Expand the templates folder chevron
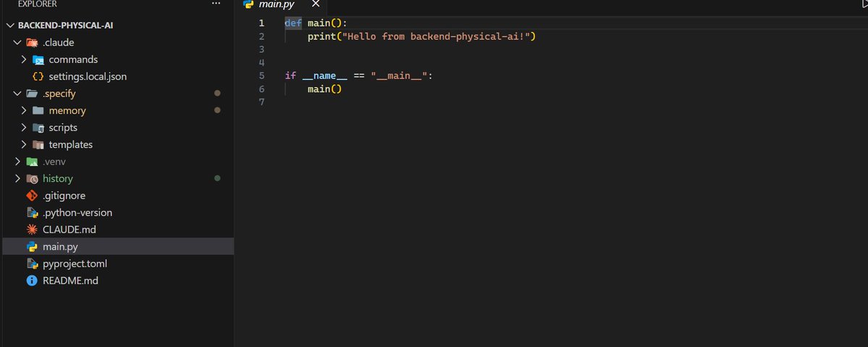 click(x=24, y=145)
